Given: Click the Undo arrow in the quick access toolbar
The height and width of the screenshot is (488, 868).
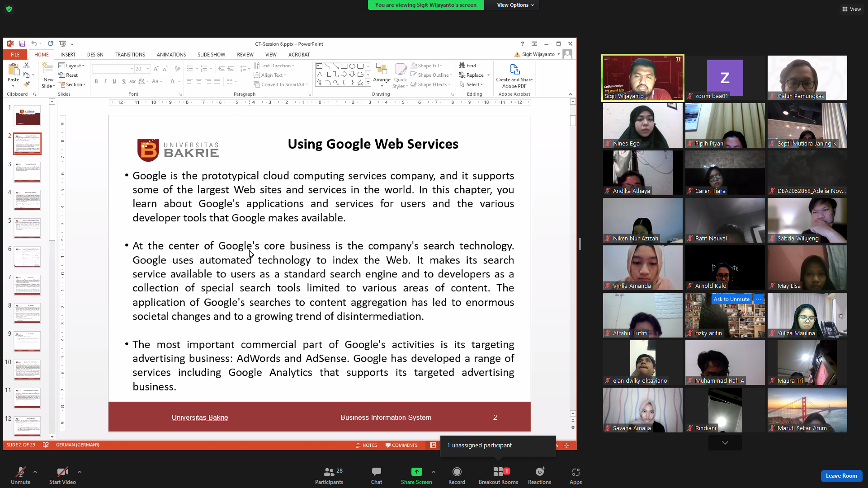Looking at the screenshot, I should pyautogui.click(x=34, y=44).
